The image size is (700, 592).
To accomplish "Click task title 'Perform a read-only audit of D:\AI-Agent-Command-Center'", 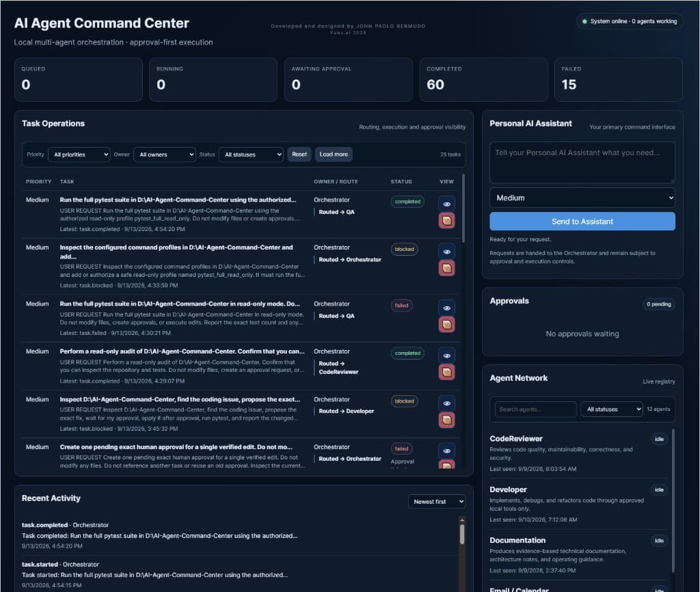I will 182,351.
